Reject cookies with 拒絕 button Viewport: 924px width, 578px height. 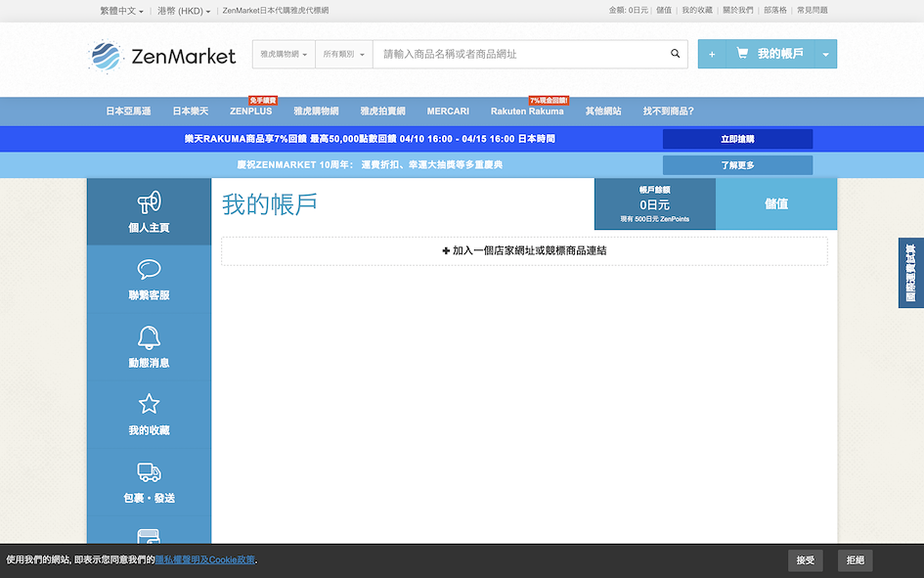[x=855, y=560]
